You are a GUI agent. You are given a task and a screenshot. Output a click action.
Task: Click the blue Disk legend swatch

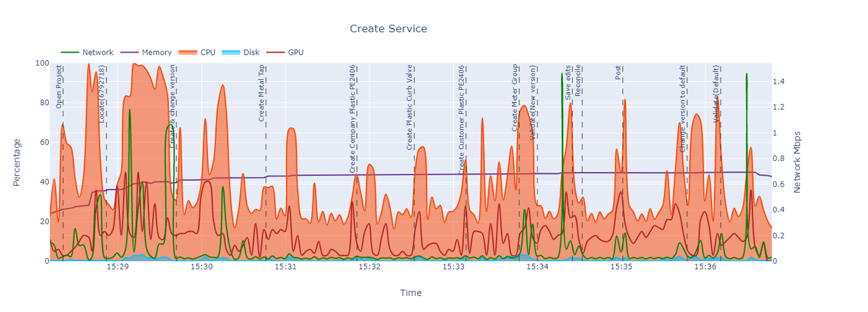[x=231, y=52]
